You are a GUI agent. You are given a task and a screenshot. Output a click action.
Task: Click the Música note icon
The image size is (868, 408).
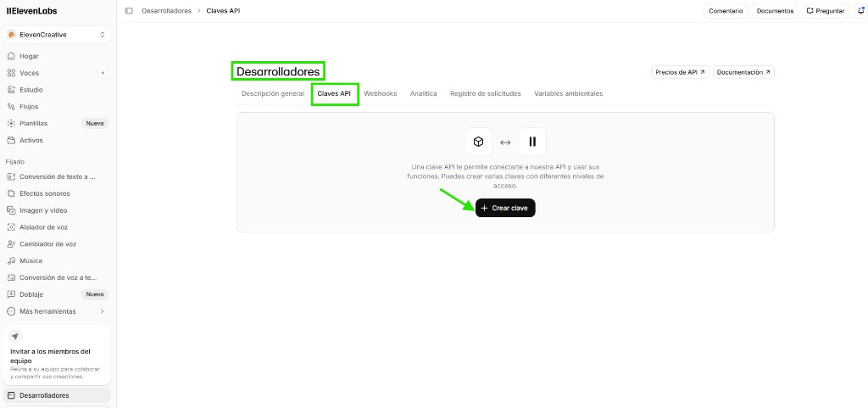coord(11,260)
